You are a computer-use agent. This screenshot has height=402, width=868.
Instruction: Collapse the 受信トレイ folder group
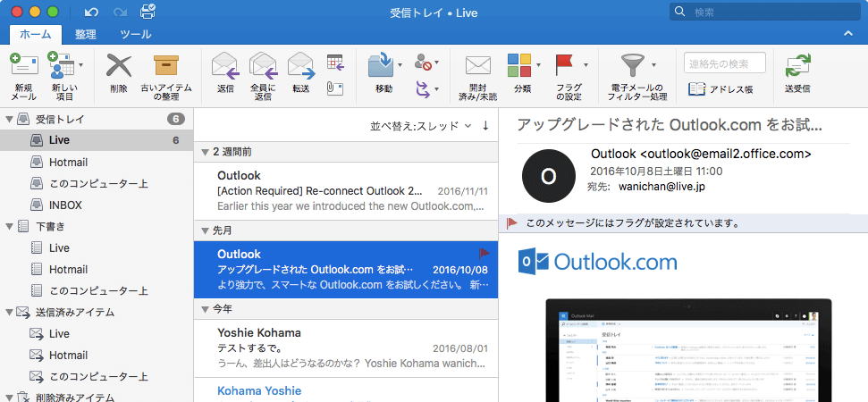(9, 119)
